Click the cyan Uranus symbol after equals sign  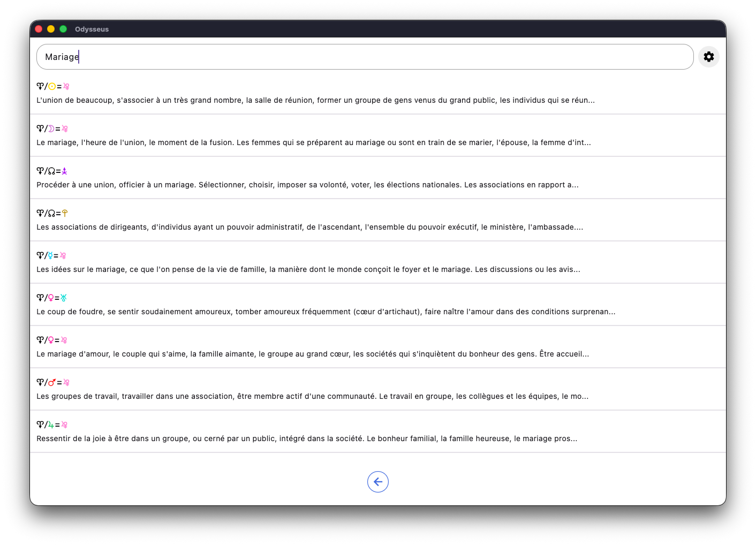click(x=64, y=298)
